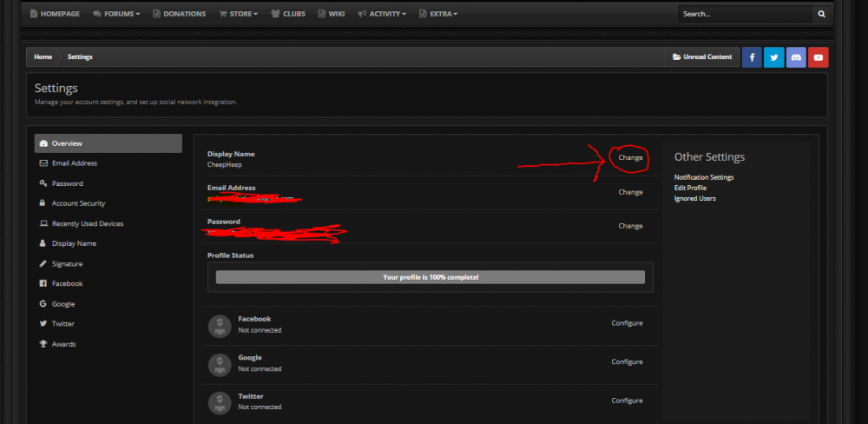The width and height of the screenshot is (868, 424).
Task: Focus the Search input field
Action: [745, 14]
